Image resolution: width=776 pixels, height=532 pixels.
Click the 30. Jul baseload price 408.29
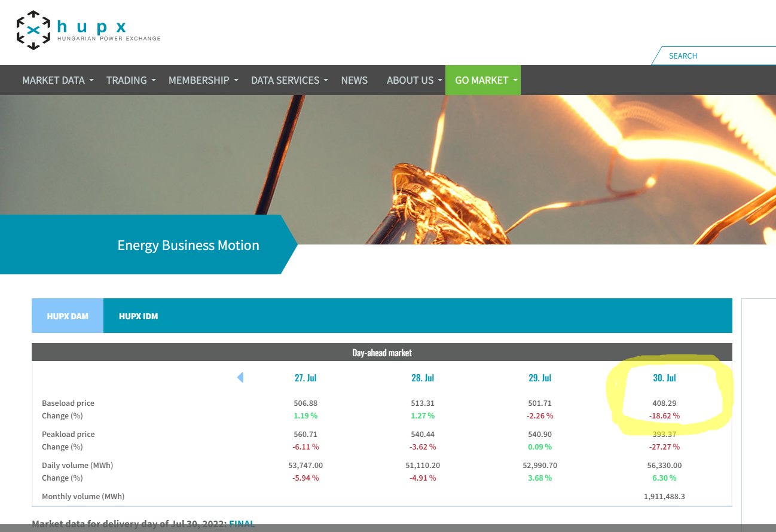[x=664, y=403]
